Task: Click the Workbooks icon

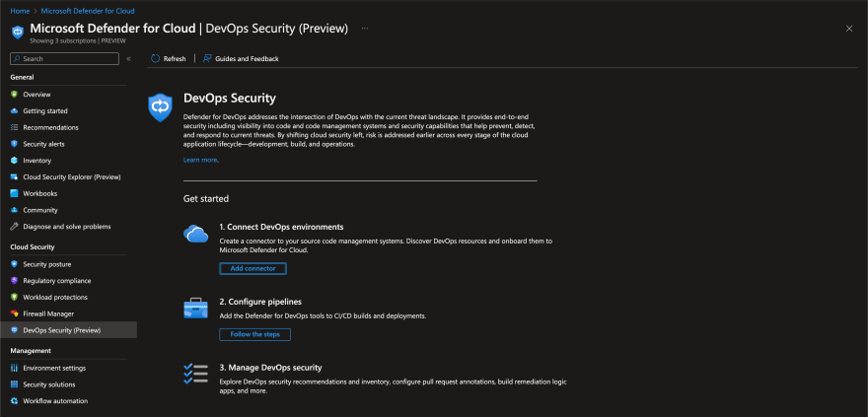Action: tap(15, 193)
